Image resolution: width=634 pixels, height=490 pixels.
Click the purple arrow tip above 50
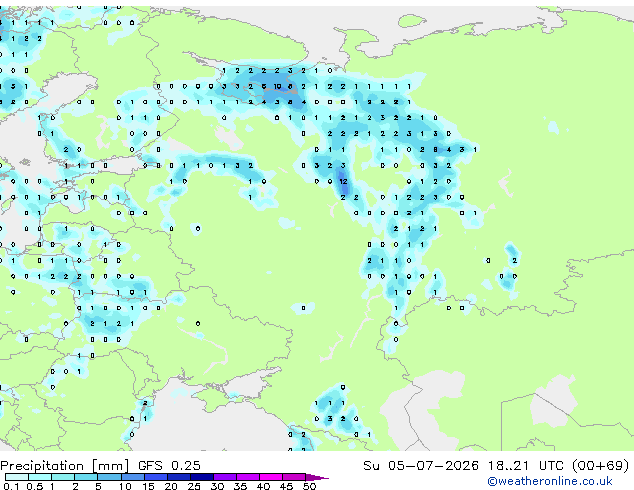317,477
